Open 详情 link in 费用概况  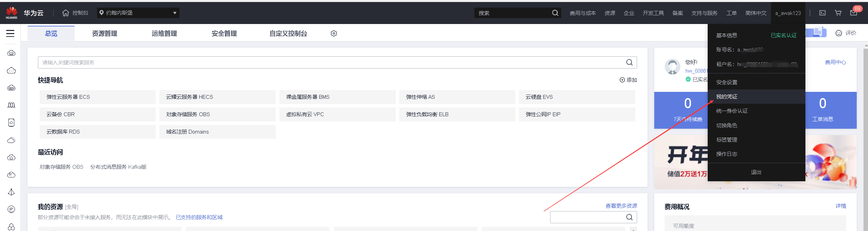pyautogui.click(x=841, y=206)
